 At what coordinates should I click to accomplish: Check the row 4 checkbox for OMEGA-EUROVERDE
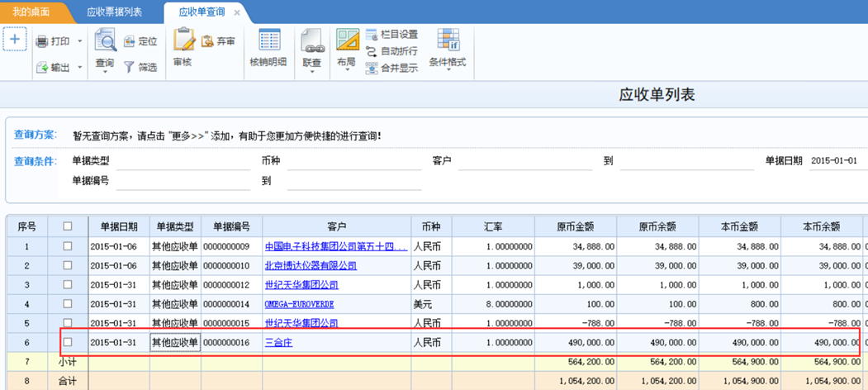[68, 303]
